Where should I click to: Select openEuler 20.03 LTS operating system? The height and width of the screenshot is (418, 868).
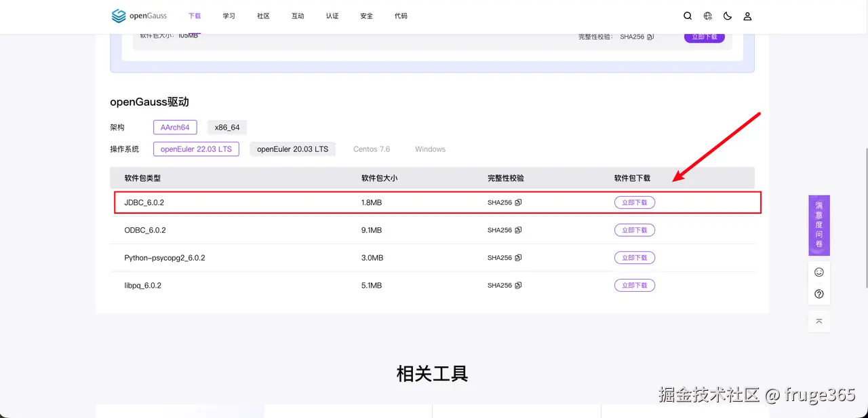tap(292, 149)
